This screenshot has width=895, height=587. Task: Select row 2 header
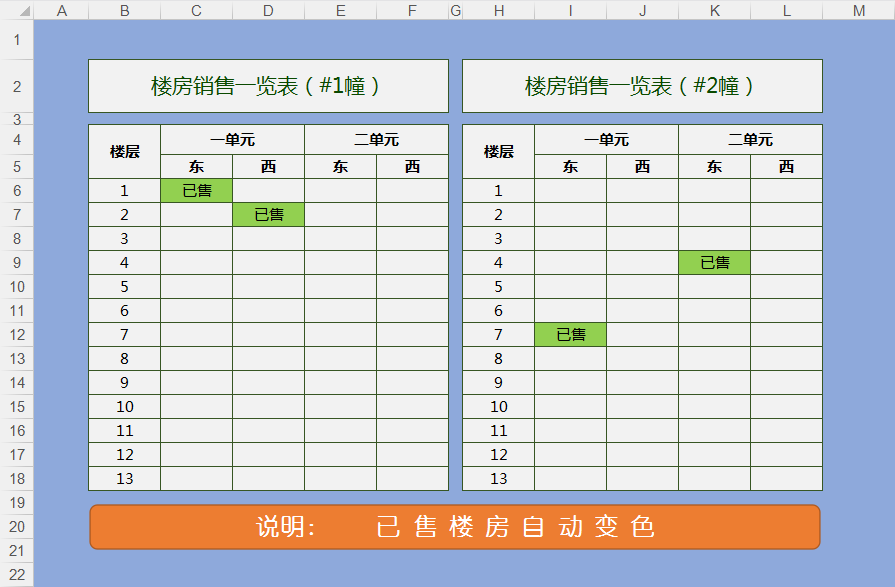click(16, 86)
